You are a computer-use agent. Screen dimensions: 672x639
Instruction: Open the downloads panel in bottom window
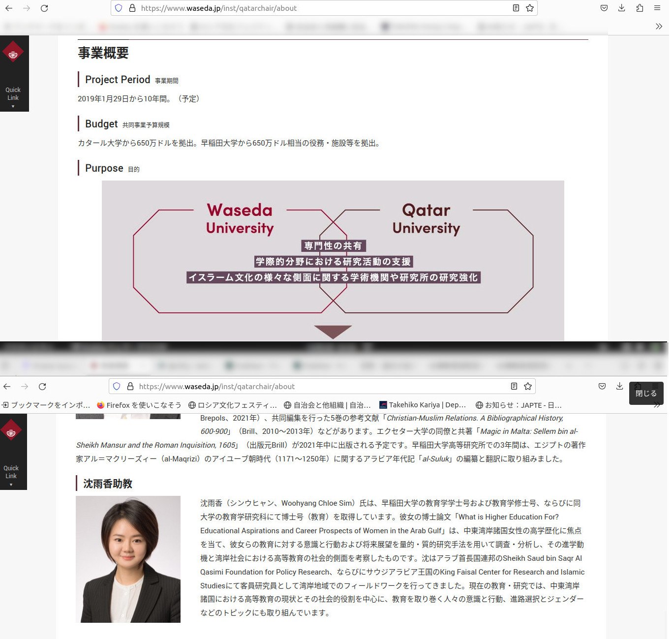(x=620, y=386)
